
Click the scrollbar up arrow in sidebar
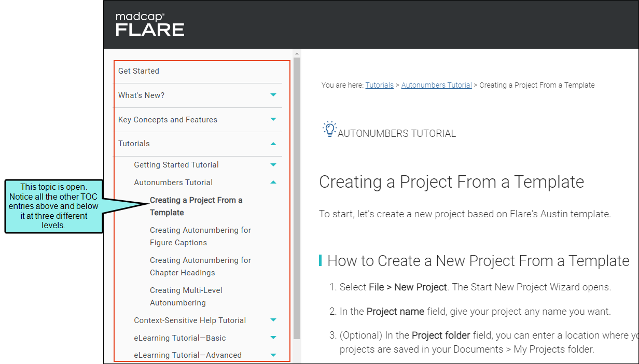(297, 53)
